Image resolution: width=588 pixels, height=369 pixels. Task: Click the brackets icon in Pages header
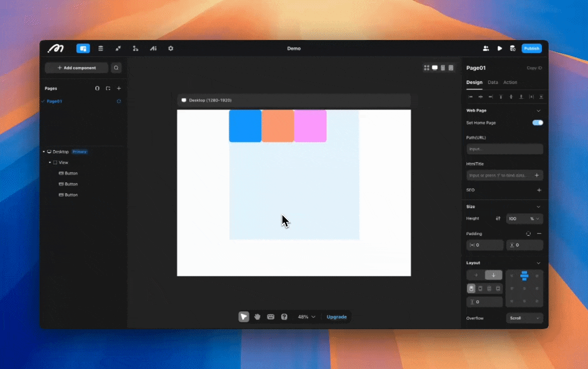97,88
